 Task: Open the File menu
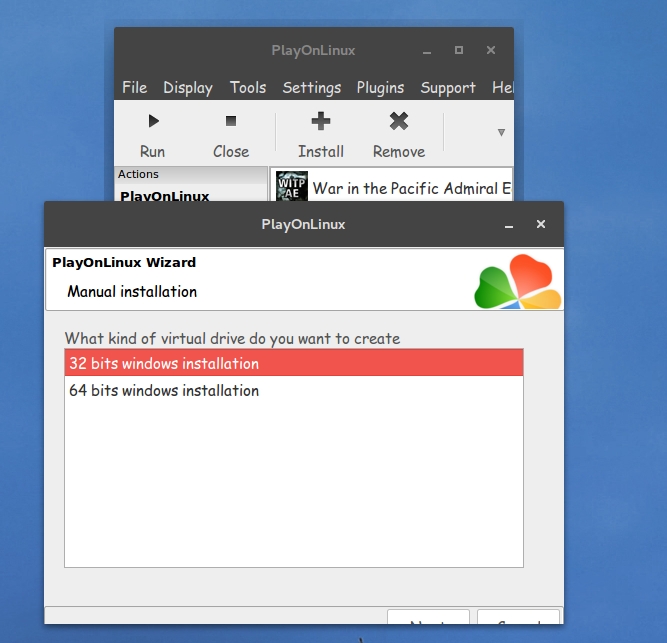click(x=134, y=88)
